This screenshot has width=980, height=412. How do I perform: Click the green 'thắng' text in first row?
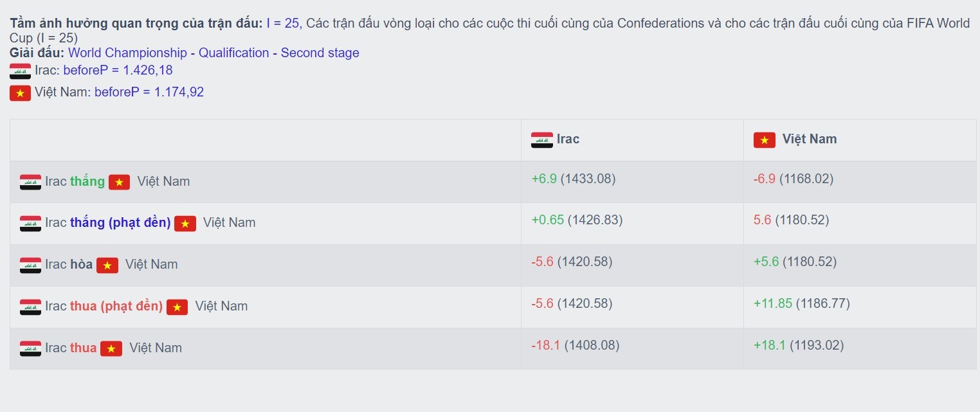click(x=87, y=181)
